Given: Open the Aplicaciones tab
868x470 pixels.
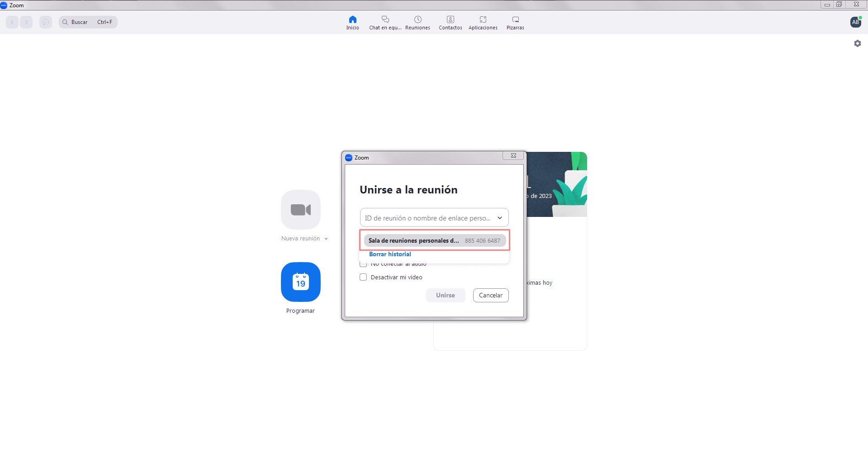Looking at the screenshot, I should coord(483,23).
